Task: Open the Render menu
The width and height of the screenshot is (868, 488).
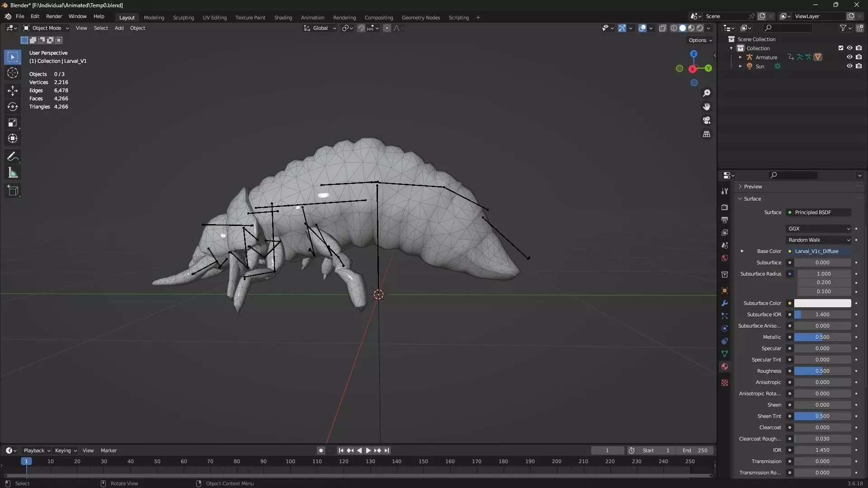Action: click(54, 16)
